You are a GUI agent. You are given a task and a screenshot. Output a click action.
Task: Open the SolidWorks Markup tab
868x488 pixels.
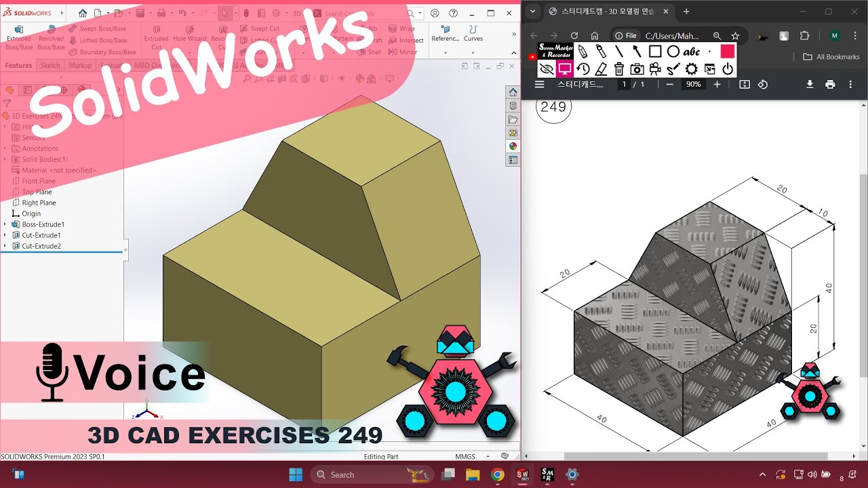coord(80,66)
